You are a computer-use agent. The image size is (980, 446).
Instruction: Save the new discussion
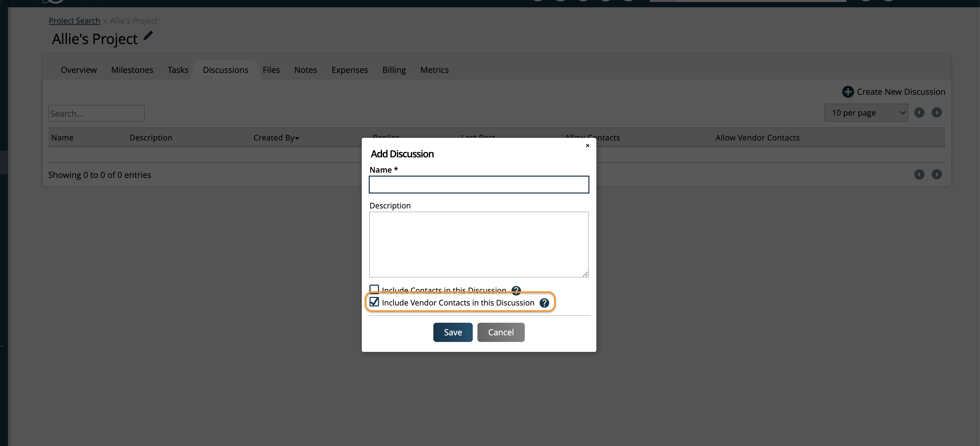click(453, 332)
